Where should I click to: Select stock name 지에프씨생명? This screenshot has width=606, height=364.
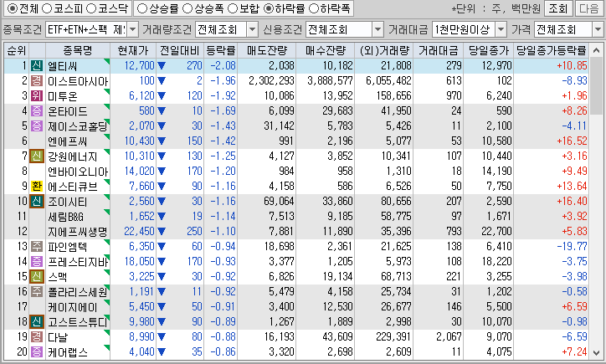click(x=77, y=232)
